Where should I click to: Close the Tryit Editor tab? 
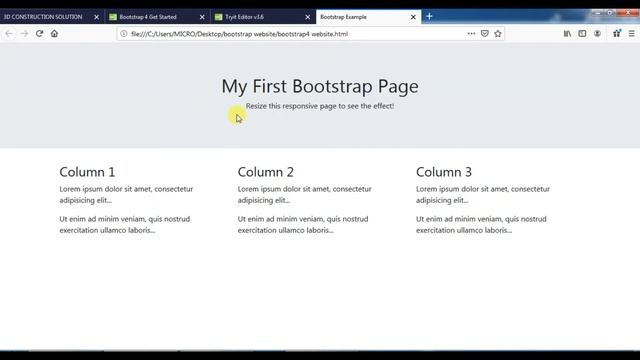coord(308,17)
